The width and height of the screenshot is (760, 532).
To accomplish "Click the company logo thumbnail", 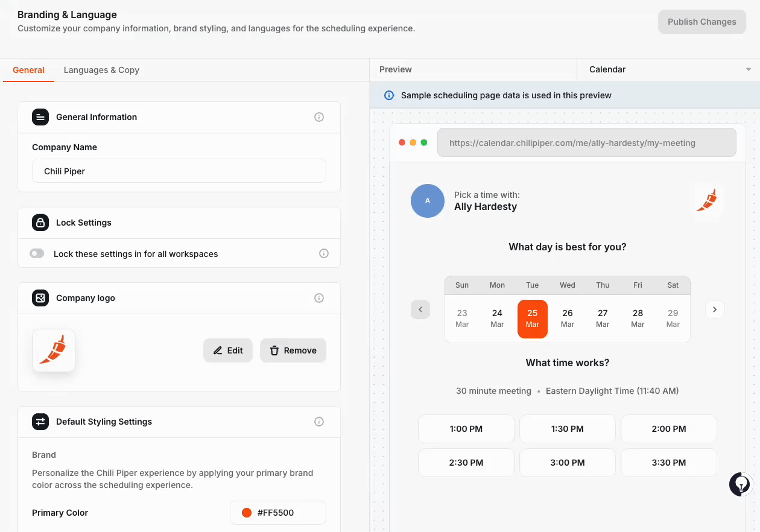I will (x=54, y=350).
